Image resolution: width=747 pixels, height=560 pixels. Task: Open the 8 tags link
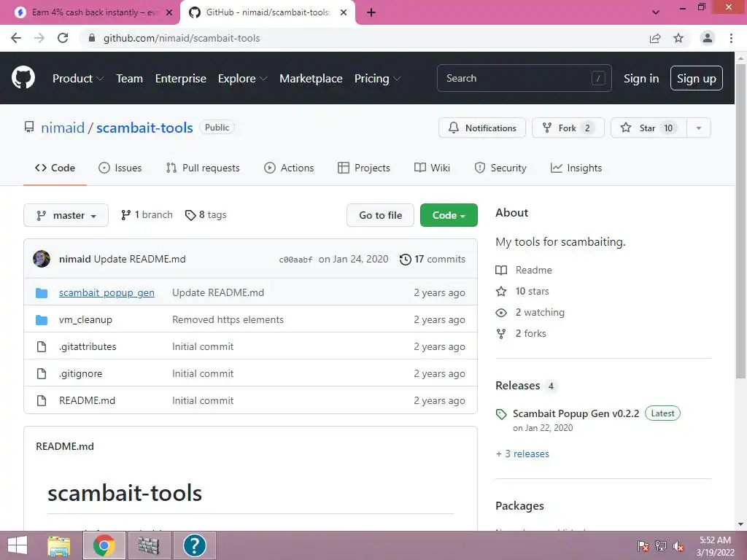tap(206, 215)
